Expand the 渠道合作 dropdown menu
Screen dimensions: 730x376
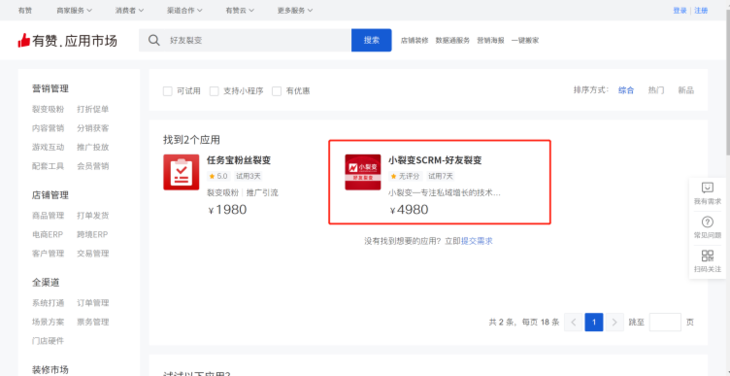(184, 10)
